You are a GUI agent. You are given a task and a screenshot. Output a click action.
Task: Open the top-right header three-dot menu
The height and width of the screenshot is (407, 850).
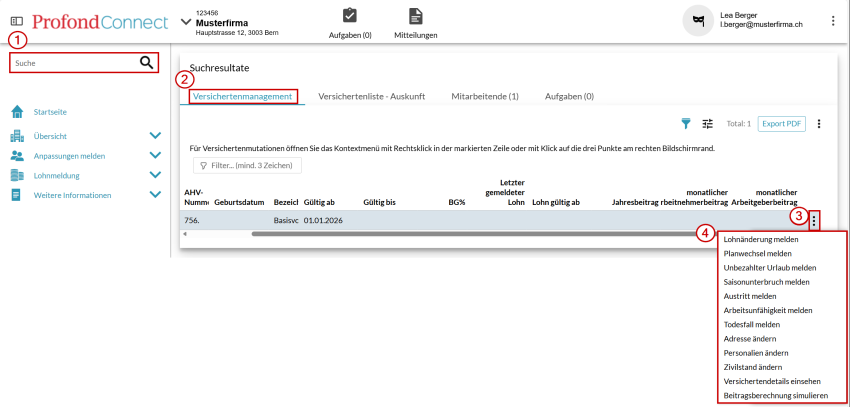(833, 21)
